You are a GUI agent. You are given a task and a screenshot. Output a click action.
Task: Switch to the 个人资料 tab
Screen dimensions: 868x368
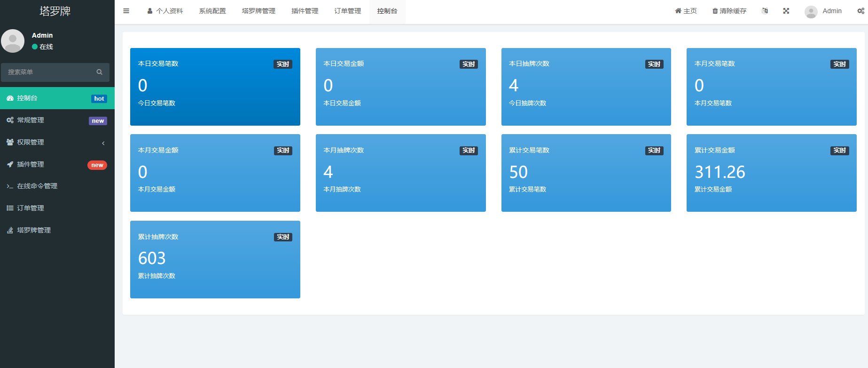click(x=165, y=11)
